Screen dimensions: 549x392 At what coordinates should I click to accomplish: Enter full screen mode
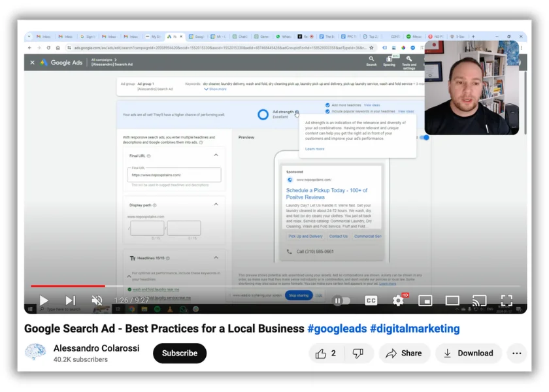click(507, 301)
